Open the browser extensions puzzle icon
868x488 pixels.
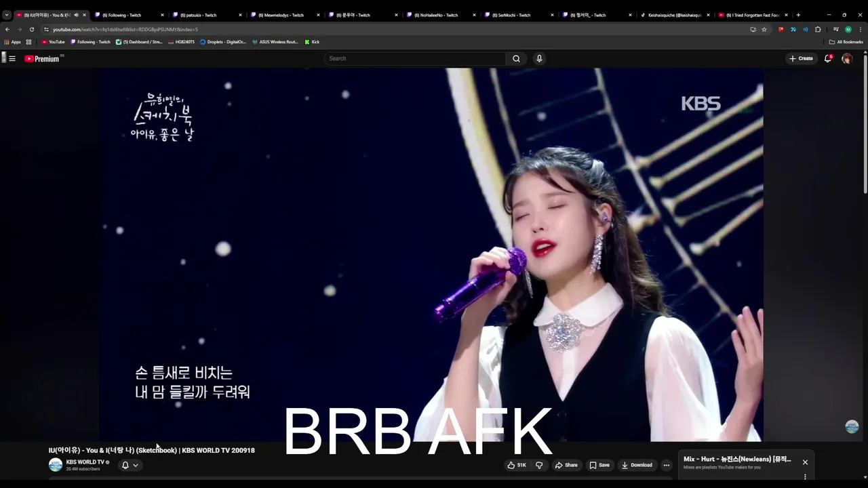click(818, 29)
